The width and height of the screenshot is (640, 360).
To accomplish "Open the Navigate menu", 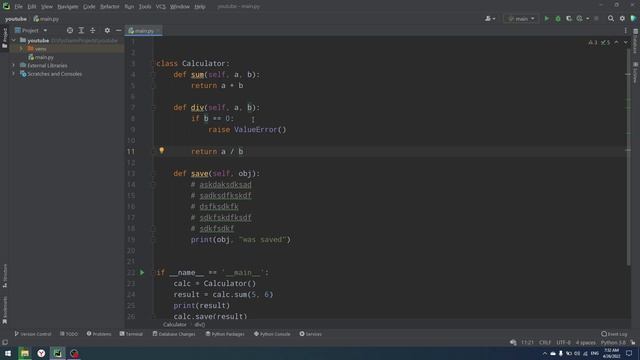I will click(x=68, y=7).
